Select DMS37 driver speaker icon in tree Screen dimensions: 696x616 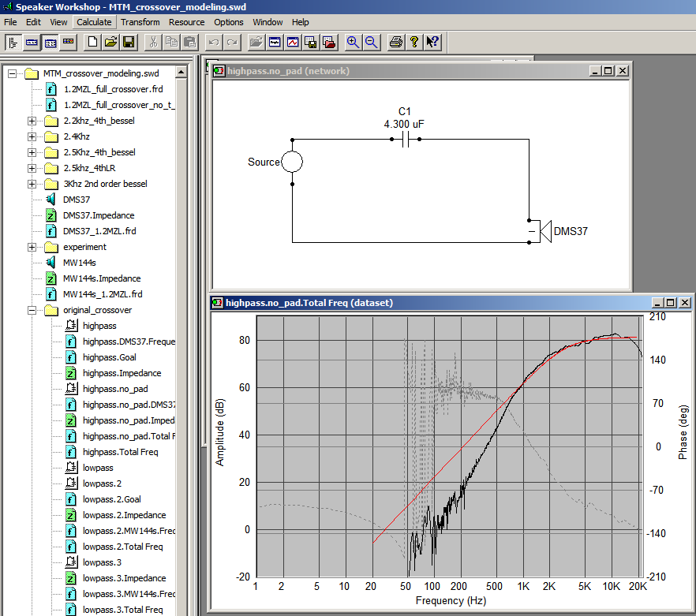tap(51, 200)
